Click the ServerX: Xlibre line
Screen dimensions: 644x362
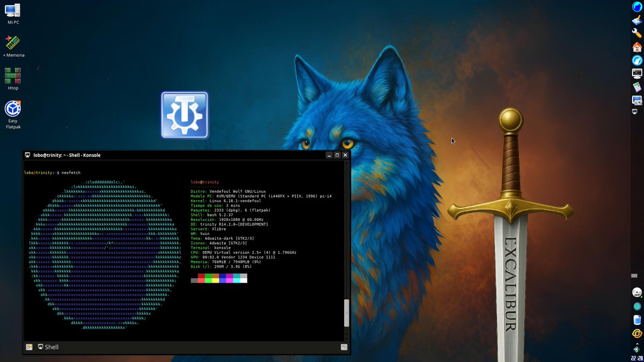pos(209,229)
